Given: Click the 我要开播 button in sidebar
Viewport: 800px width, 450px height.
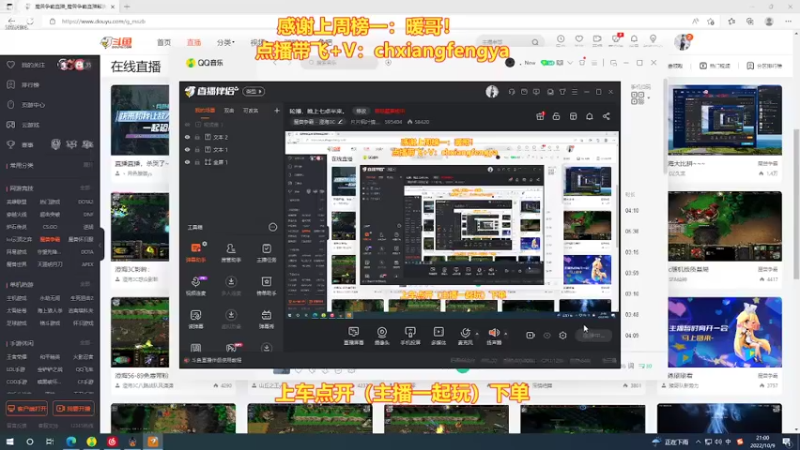Looking at the screenshot, I should click(x=74, y=409).
